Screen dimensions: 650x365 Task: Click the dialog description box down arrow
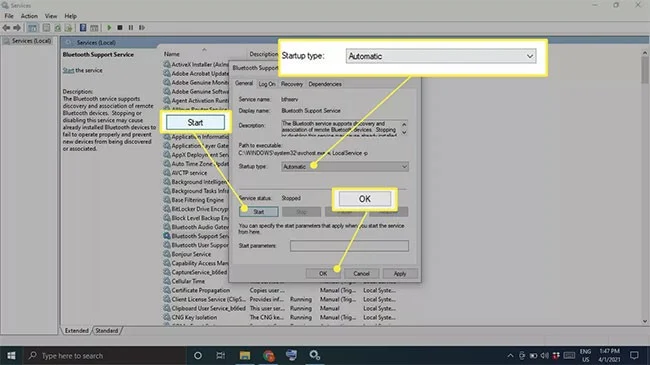pyautogui.click(x=404, y=133)
